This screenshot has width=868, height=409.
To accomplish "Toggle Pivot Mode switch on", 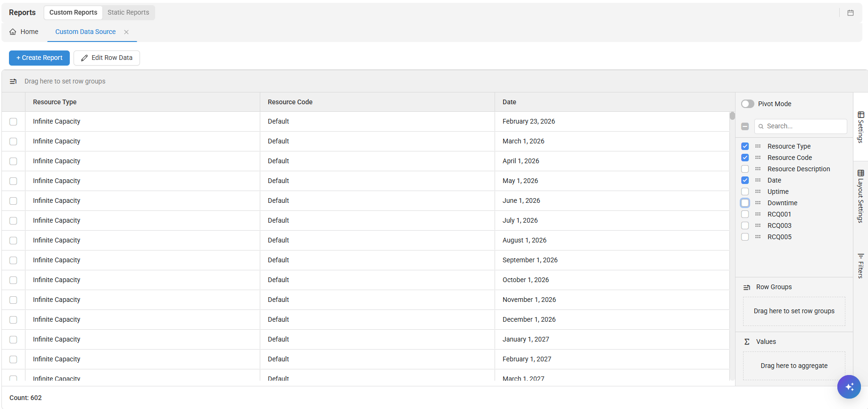I will [747, 104].
